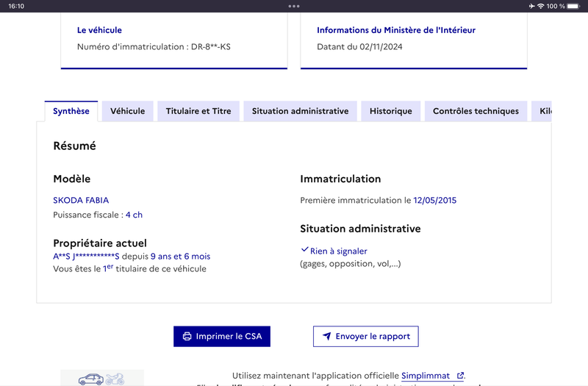Click the paper plane icon in Envoyer le rapport
Screen dimensions: 588x386
pos(327,336)
